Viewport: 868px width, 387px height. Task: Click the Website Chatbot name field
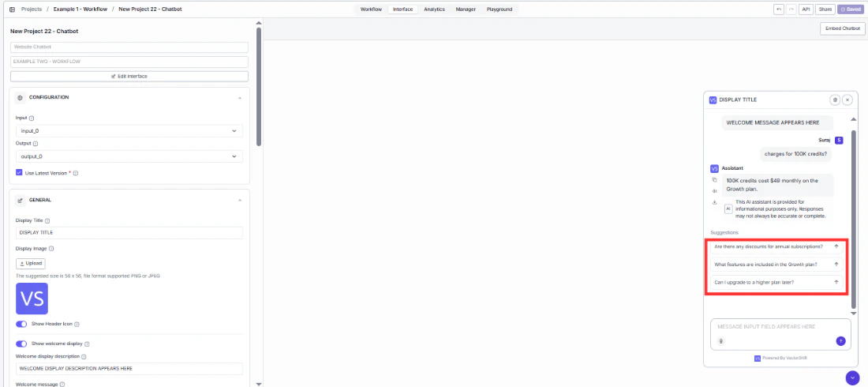pyautogui.click(x=129, y=47)
